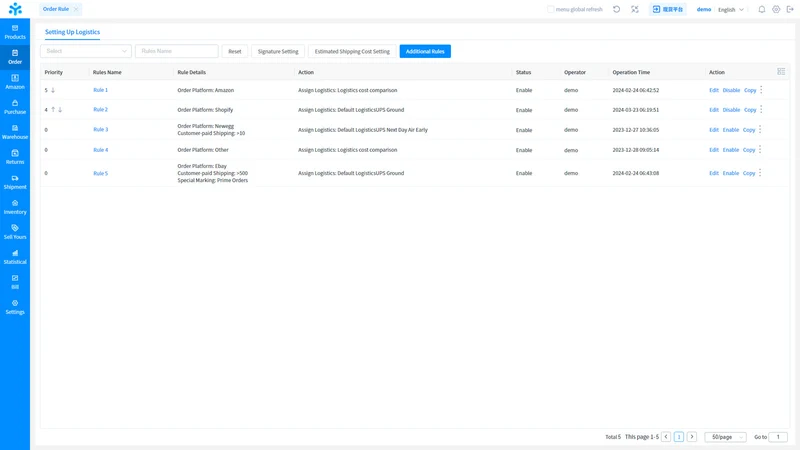Open the Inventory sidebar section
The width and height of the screenshot is (800, 450).
point(15,207)
